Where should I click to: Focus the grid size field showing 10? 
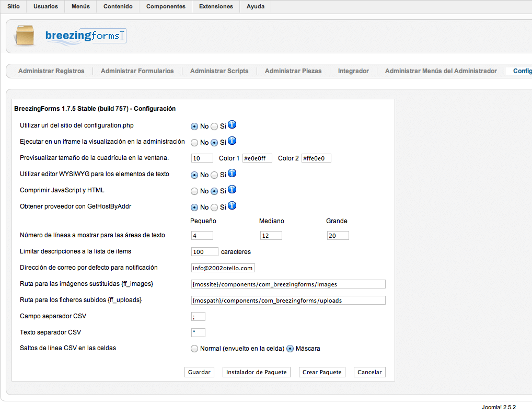[x=202, y=158]
